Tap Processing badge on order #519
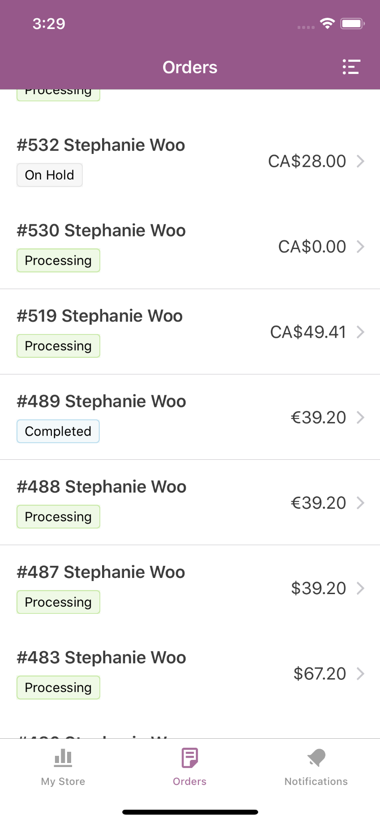Image resolution: width=380 pixels, height=823 pixels. [58, 346]
